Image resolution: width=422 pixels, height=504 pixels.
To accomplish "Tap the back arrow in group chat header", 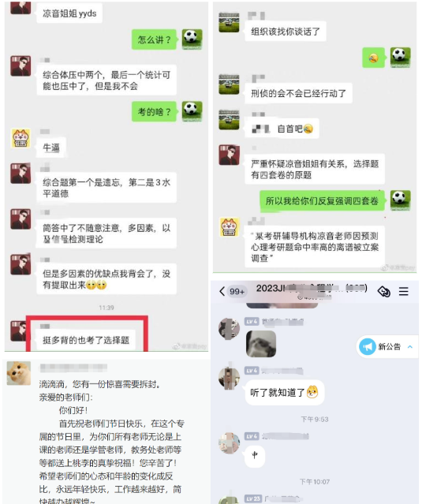I will pyautogui.click(x=222, y=291).
